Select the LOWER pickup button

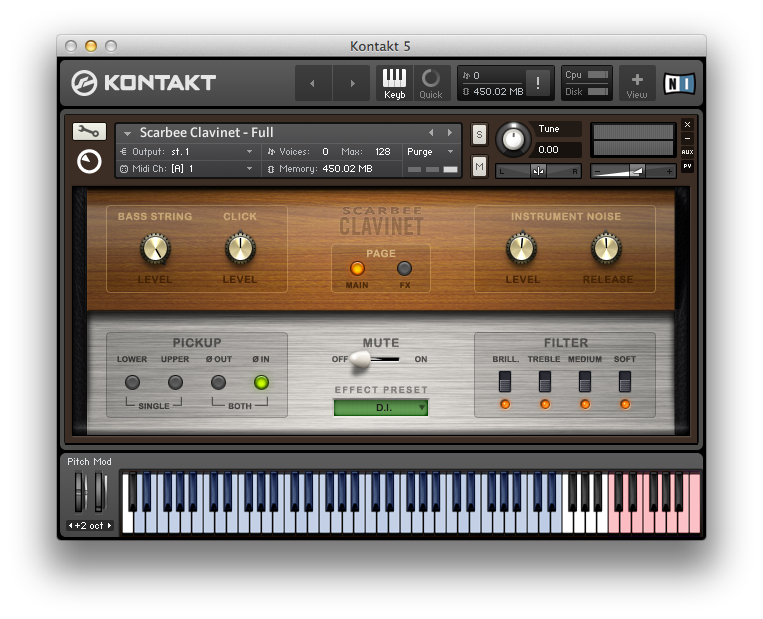(132, 382)
